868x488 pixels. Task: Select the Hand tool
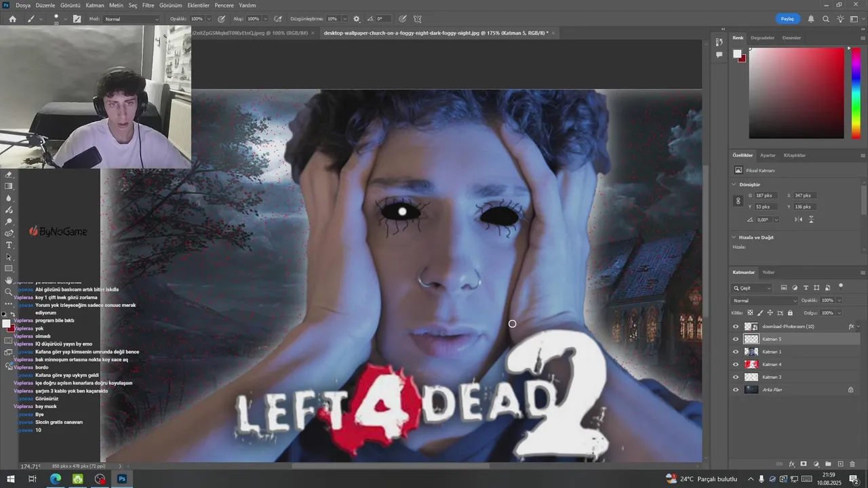9,280
